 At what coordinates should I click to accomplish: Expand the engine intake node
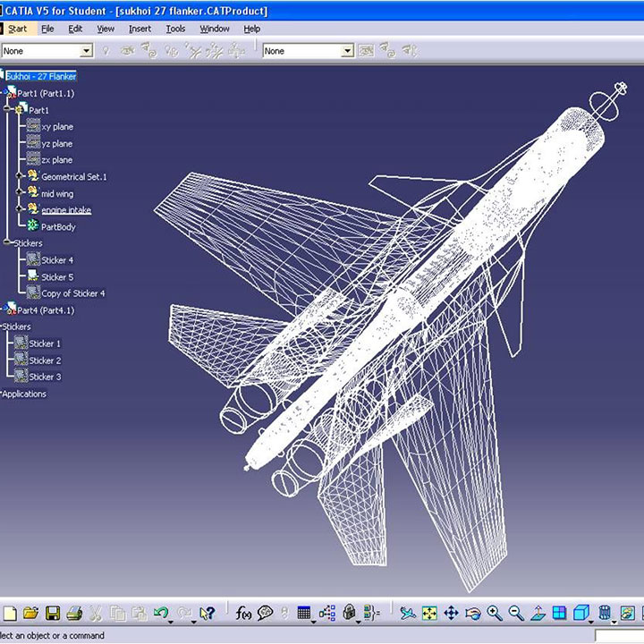coord(19,208)
